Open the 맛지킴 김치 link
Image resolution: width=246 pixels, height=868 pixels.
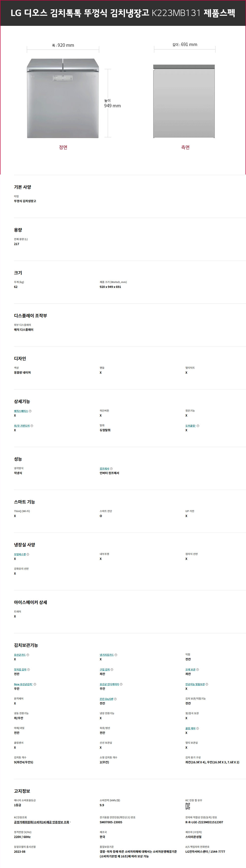[20, 670]
